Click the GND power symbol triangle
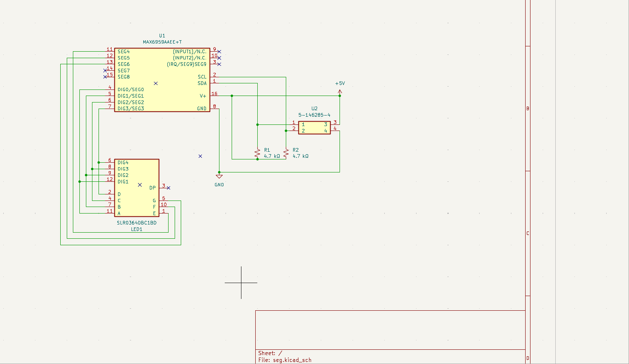629x364 pixels. pyautogui.click(x=219, y=176)
